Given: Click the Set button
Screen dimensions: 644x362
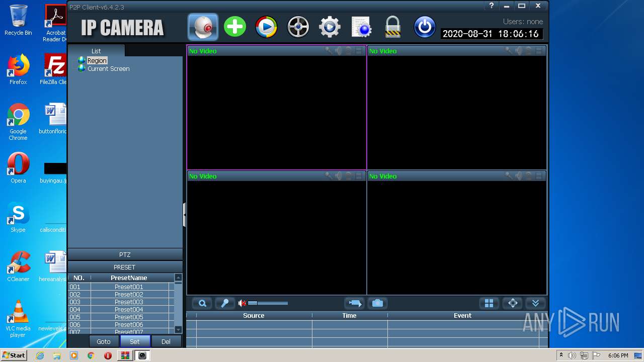Looking at the screenshot, I should click(x=134, y=341).
